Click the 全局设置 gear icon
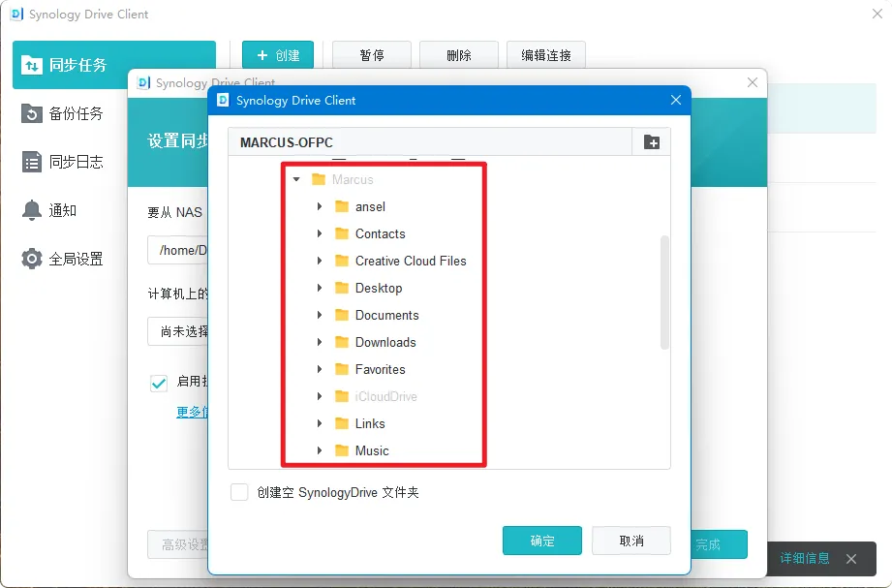This screenshot has height=588, width=892. tap(32, 259)
